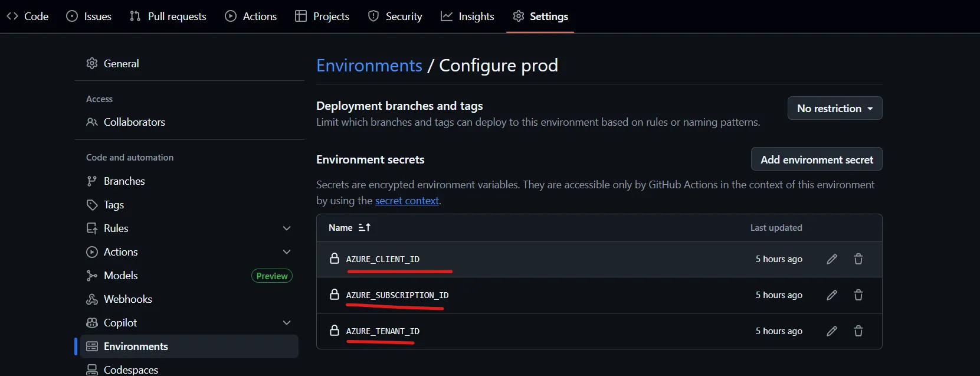Go back via Environments breadcrumb link
The height and width of the screenshot is (376, 980).
pos(369,65)
